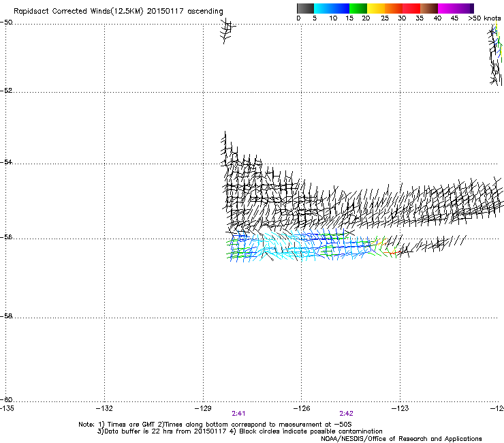Click the '-60' latitude axis label
The width and height of the screenshot is (504, 443).
[6, 399]
